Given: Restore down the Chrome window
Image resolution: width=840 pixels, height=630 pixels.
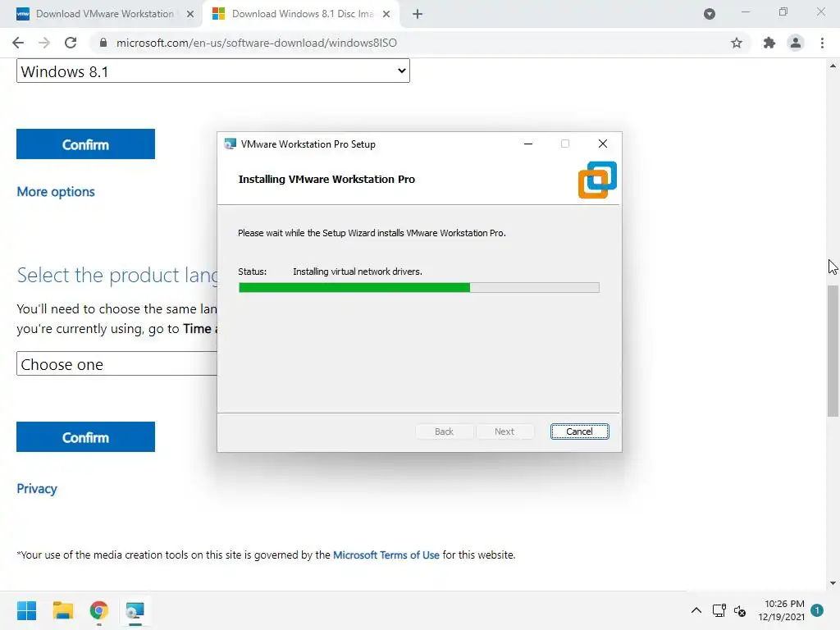Looking at the screenshot, I should (x=783, y=11).
